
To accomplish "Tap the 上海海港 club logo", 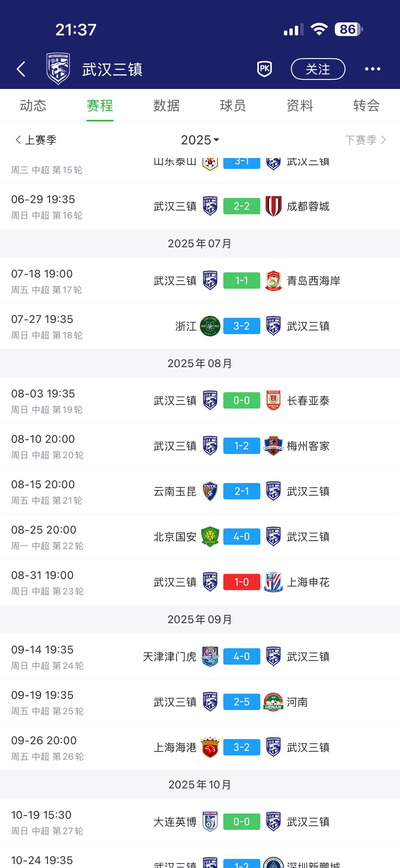I will tap(210, 747).
